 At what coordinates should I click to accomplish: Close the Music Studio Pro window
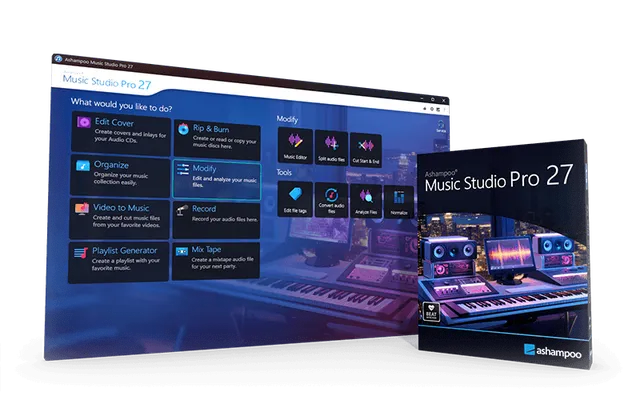pyautogui.click(x=444, y=100)
